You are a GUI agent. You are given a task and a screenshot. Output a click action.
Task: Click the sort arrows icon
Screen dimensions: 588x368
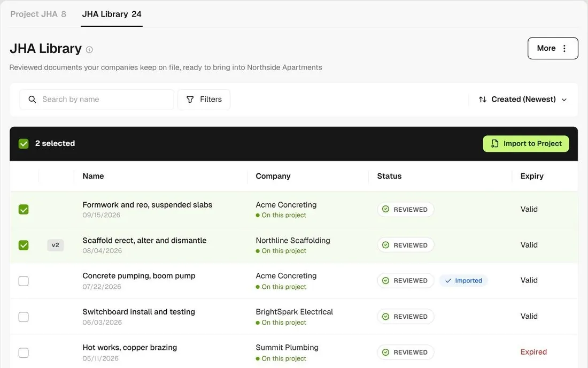[x=483, y=99]
